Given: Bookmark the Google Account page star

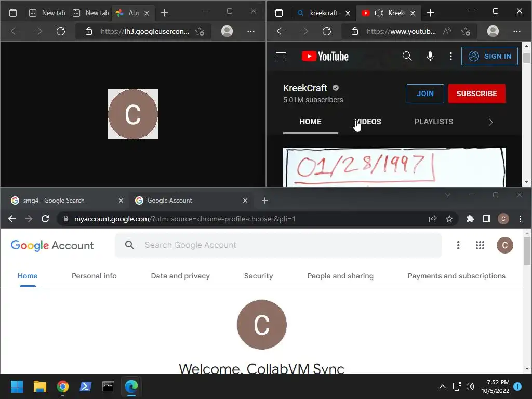Looking at the screenshot, I should 449,219.
